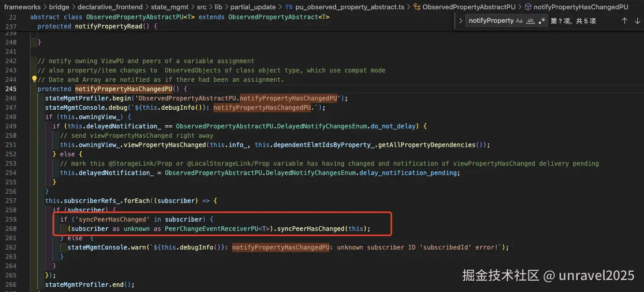
Task: Toggle Match Whole Word in find widget
Action: click(x=530, y=21)
